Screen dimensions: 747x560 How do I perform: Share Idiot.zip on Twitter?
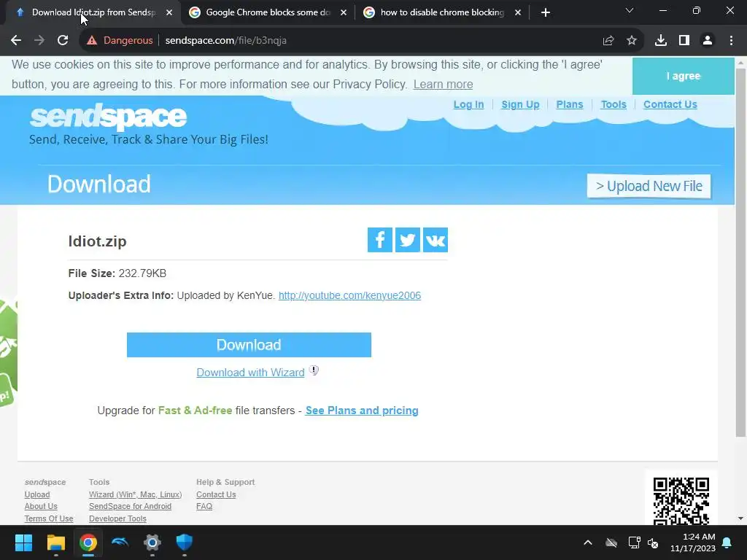pos(407,239)
